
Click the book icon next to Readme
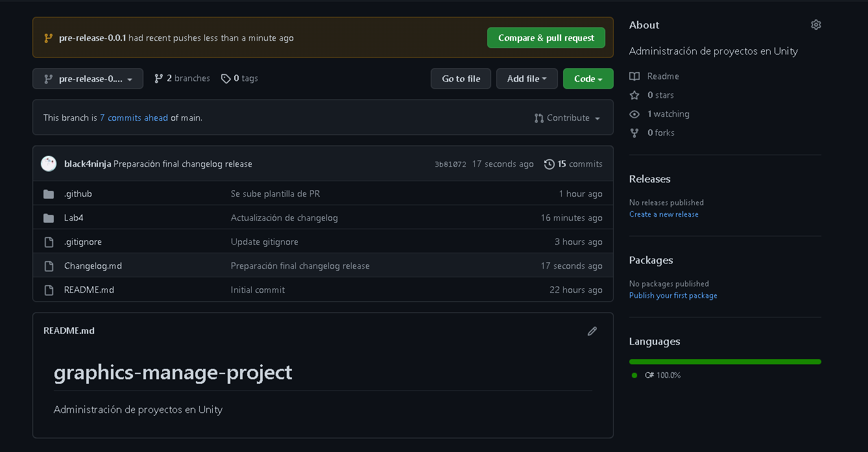[x=634, y=76]
